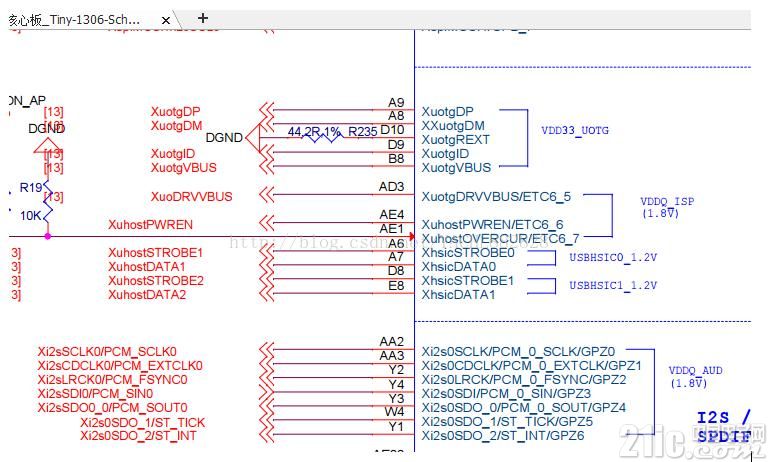Click the red XuotgDP net label
Image resolution: width=768 pixels, height=462 pixels.
coord(175,112)
